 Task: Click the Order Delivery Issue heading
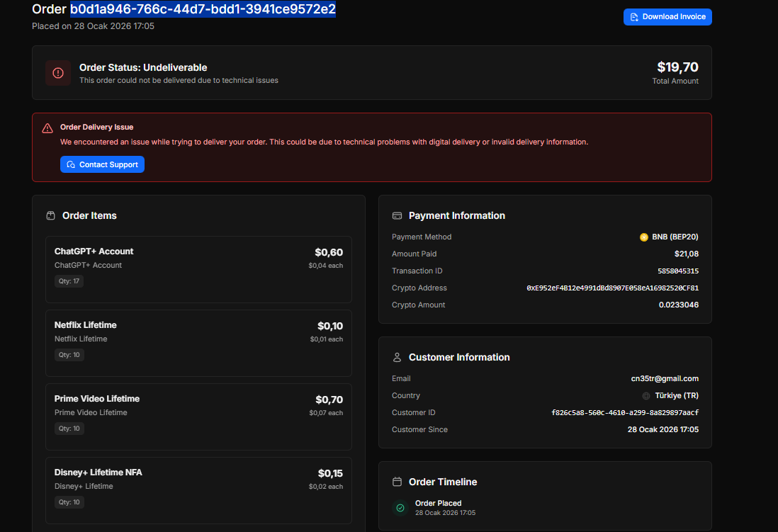tap(97, 127)
